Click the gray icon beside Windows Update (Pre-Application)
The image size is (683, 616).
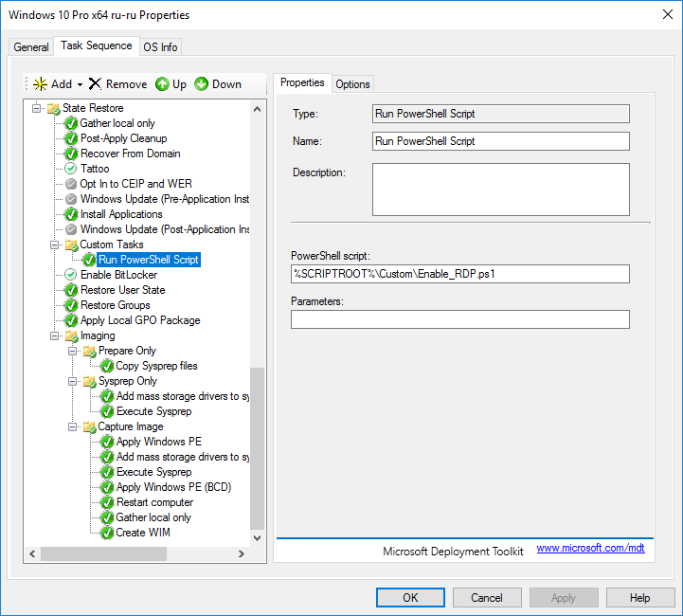pos(71,199)
